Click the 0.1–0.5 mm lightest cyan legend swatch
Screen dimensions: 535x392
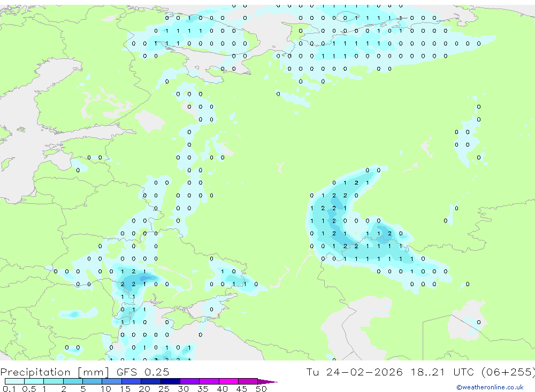pos(14,381)
